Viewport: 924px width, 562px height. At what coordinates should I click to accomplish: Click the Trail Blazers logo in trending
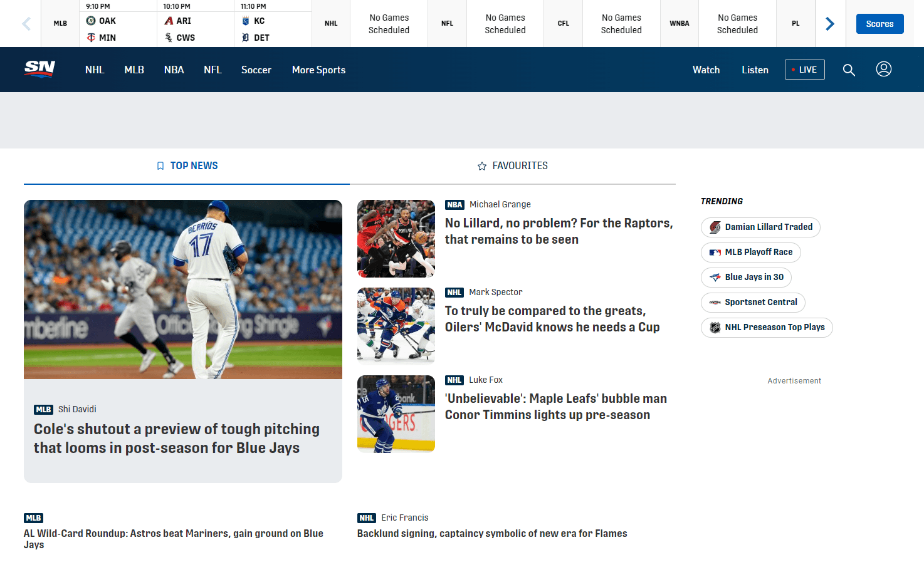(715, 227)
